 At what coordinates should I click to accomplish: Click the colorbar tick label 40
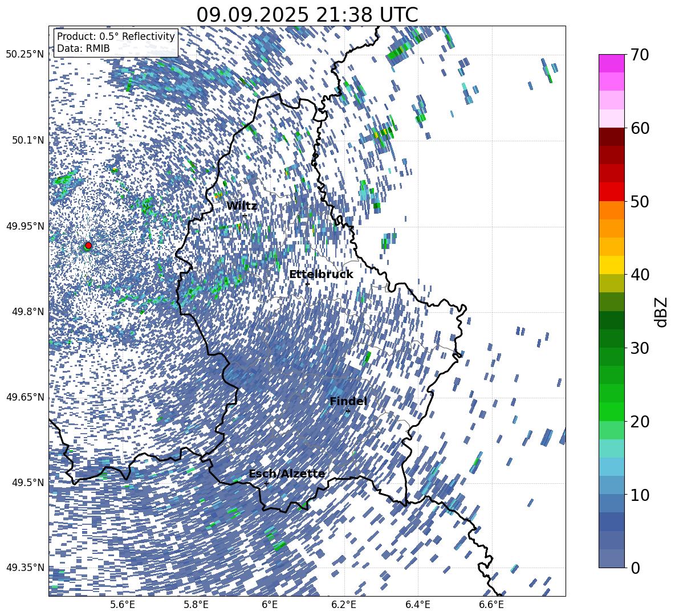point(640,275)
